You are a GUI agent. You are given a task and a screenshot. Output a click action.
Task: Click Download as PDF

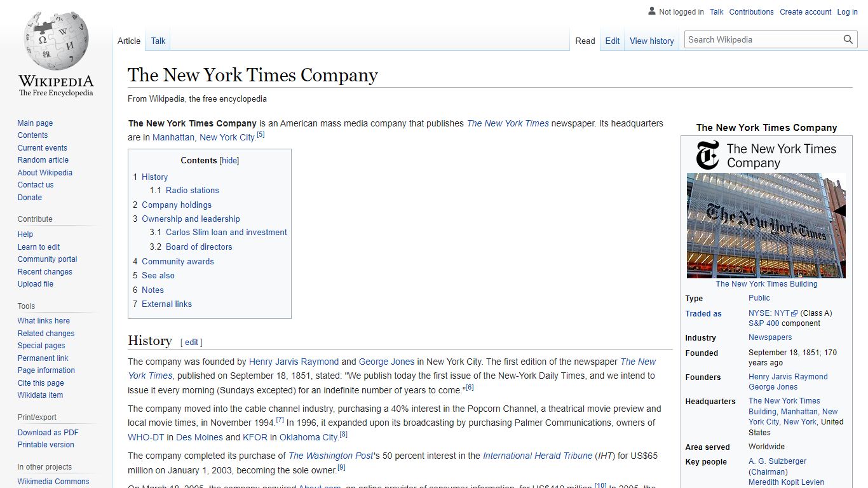pyautogui.click(x=48, y=433)
